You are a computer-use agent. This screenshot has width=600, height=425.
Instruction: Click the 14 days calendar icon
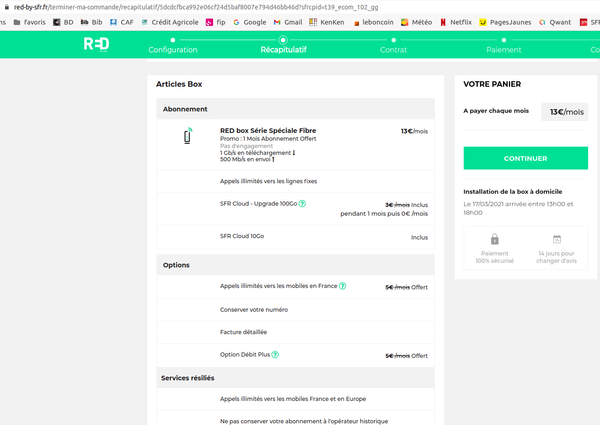(557, 239)
